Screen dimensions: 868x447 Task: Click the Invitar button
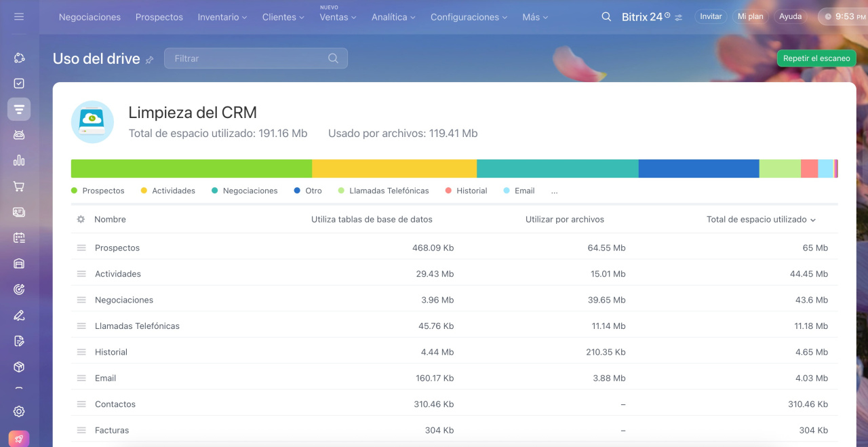coord(711,17)
